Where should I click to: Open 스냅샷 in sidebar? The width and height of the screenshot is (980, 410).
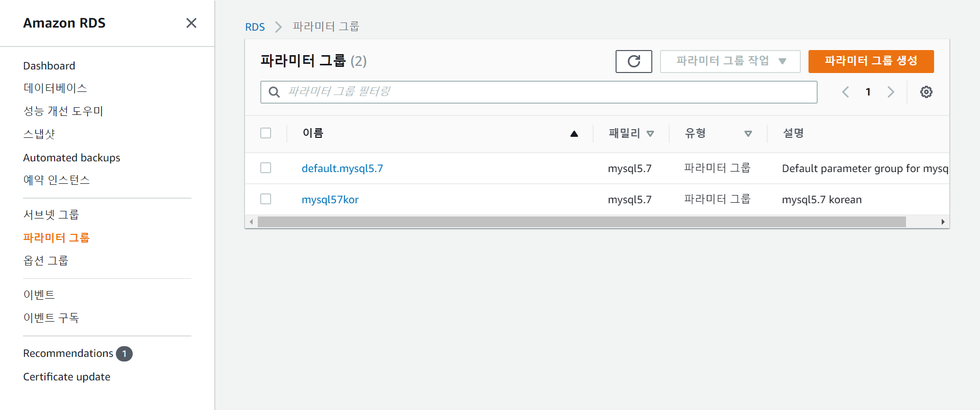(x=39, y=134)
